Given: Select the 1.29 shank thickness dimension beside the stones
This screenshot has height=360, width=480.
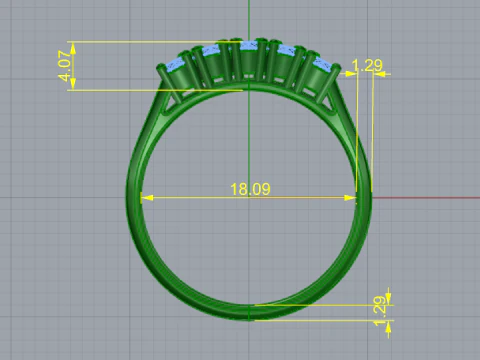Looking at the screenshot, I should pos(367,65).
